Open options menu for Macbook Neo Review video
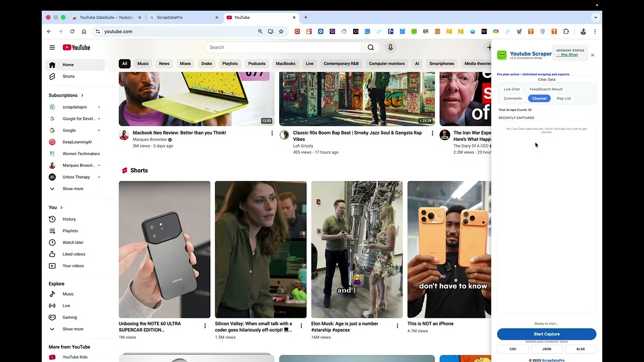Viewport: 644px width, 362px height. tap(272, 133)
